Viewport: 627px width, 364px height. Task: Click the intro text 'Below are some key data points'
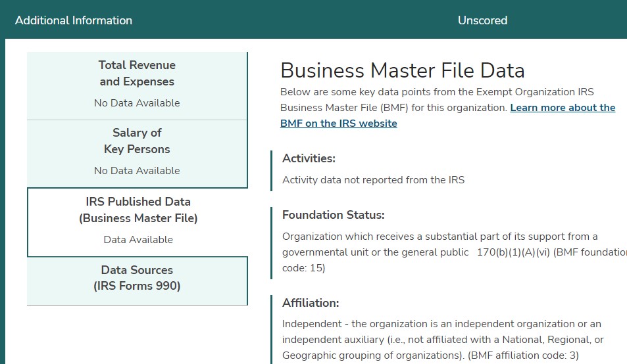(x=437, y=92)
